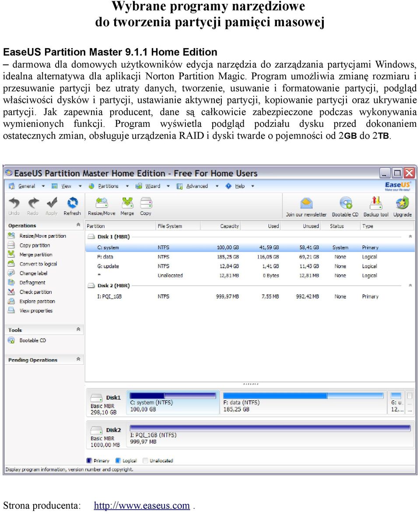The image size is (420, 514).
Task: Collapse the Tools panel
Action: (78, 329)
